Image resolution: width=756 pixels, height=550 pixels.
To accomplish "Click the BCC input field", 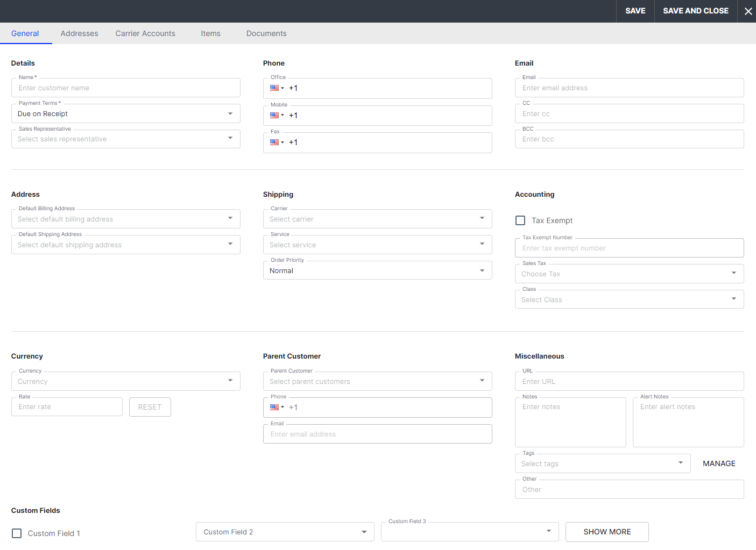I will point(630,139).
